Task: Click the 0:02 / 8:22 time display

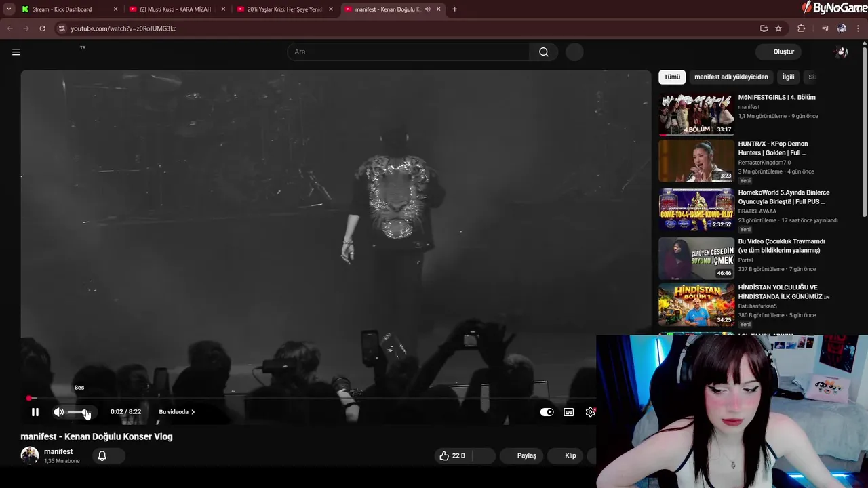Action: point(125,412)
